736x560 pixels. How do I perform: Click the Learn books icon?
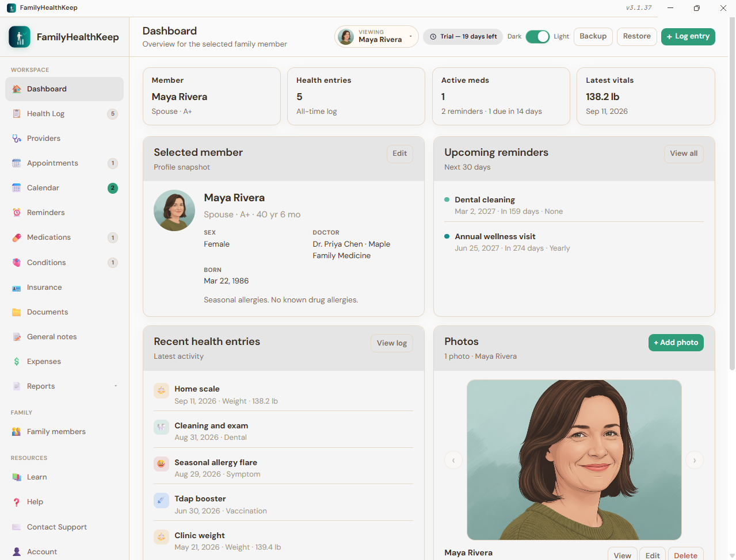tap(17, 477)
